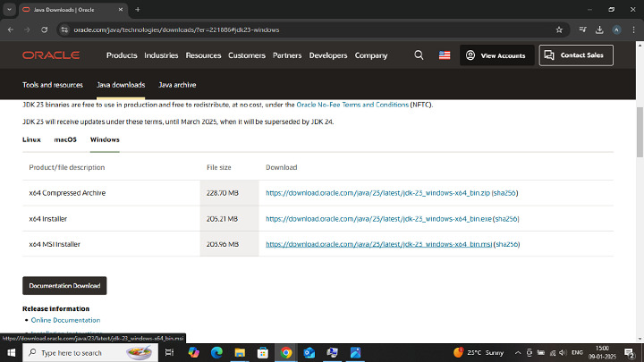Open the Products menu

[122, 55]
